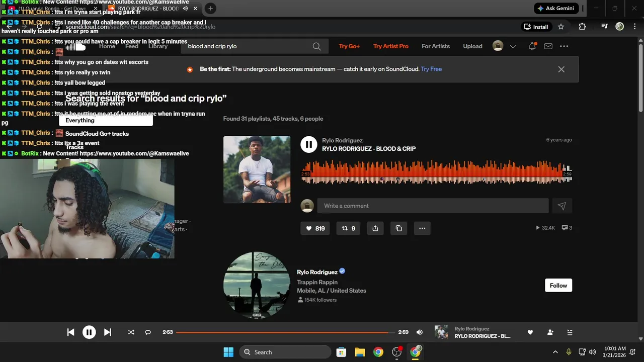Screen dimensions: 644x362
Task: Expand the profile avatar dropdown chevron
Action: (513, 46)
